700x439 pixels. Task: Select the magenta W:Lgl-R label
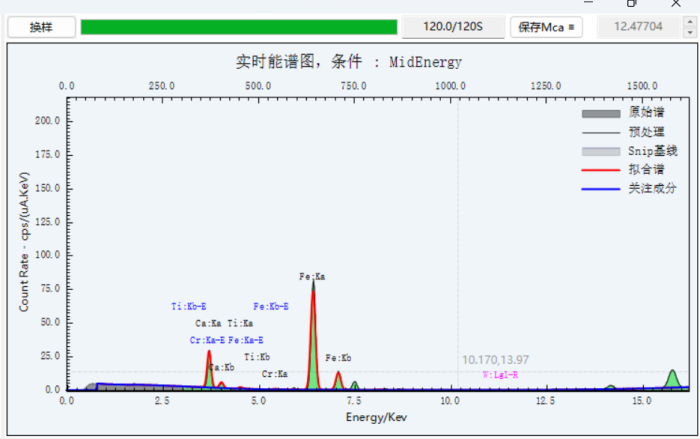500,374
